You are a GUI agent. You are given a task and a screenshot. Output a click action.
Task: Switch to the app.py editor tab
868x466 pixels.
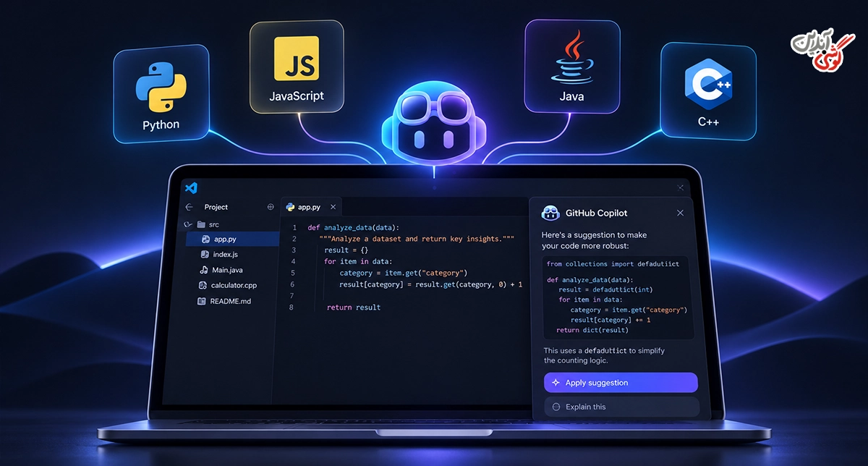tap(311, 207)
